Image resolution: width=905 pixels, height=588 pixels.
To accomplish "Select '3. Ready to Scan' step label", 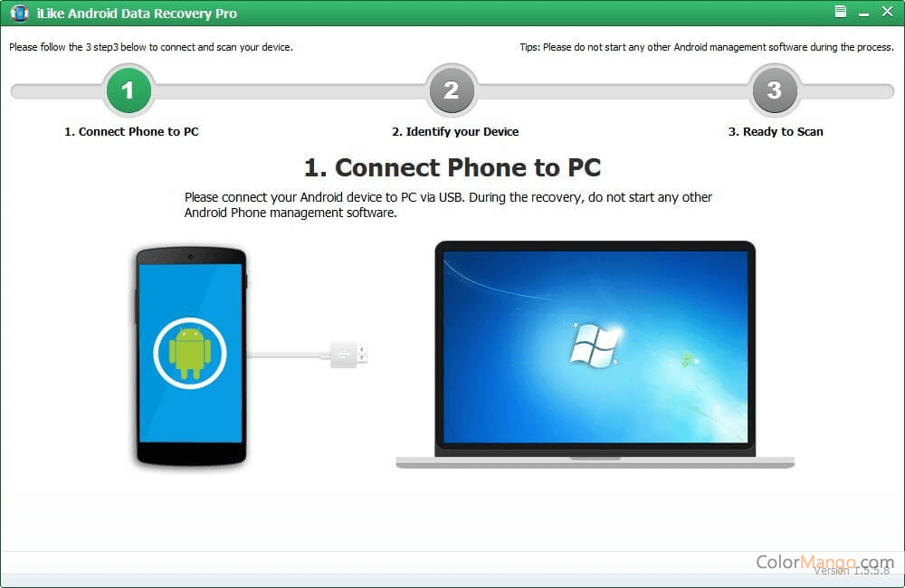I will click(x=776, y=131).
